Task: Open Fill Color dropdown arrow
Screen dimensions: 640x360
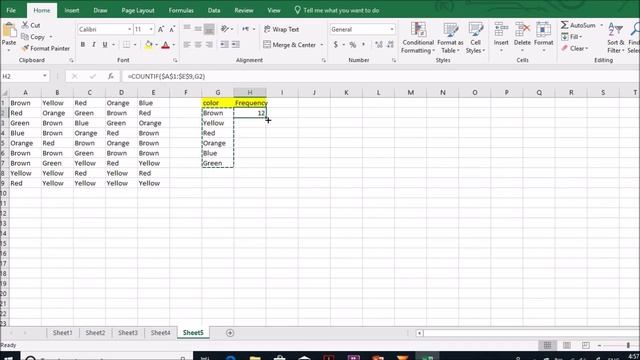Action: [x=156, y=45]
